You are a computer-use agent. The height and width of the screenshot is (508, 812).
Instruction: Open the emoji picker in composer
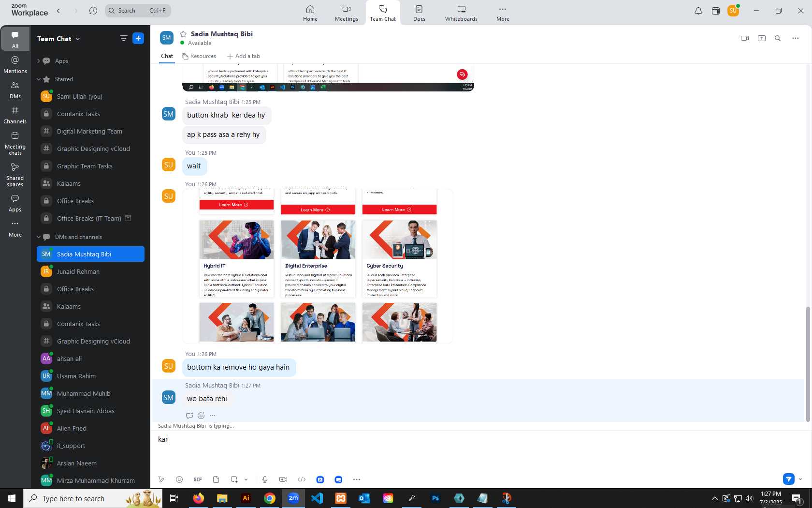pyautogui.click(x=179, y=479)
